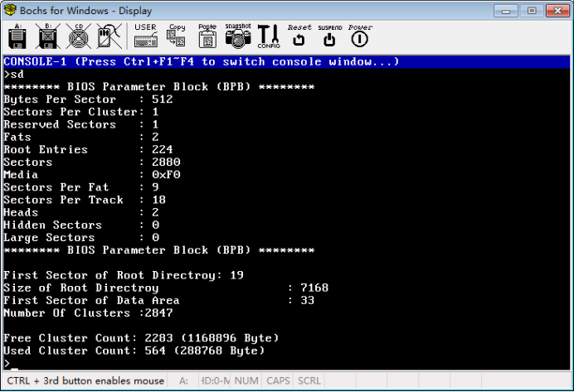Click the SCRL status indicator
This screenshot has width=574, height=392.
click(x=309, y=381)
